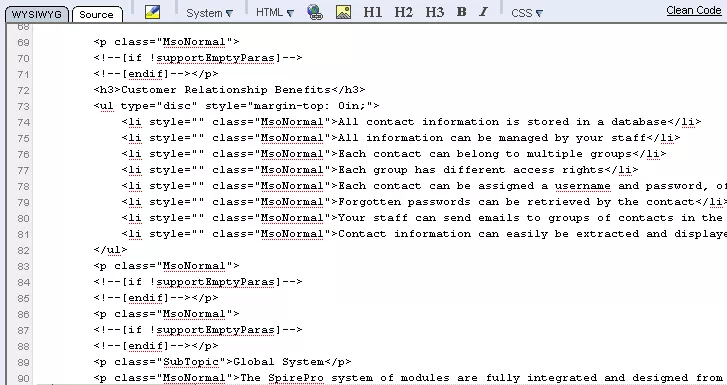Switch to the WYSIWYG tab
Image resolution: width=727 pixels, height=385 pixels.
click(x=37, y=14)
